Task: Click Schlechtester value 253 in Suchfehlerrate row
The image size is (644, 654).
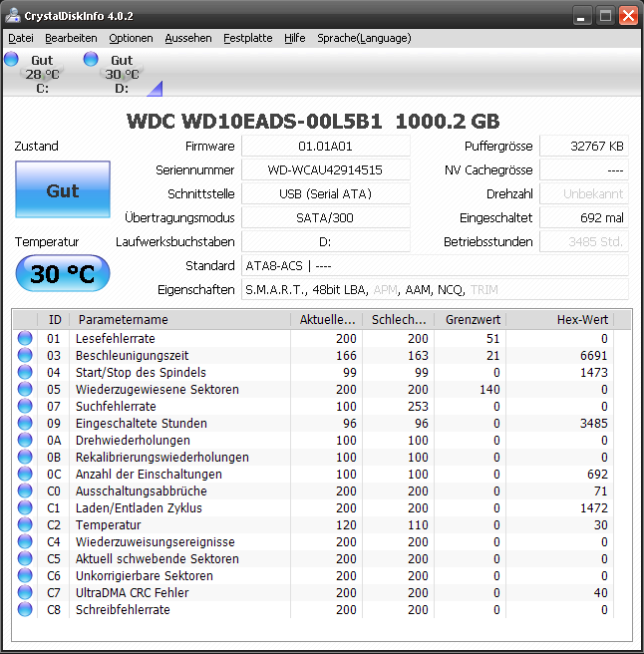Action: [418, 406]
